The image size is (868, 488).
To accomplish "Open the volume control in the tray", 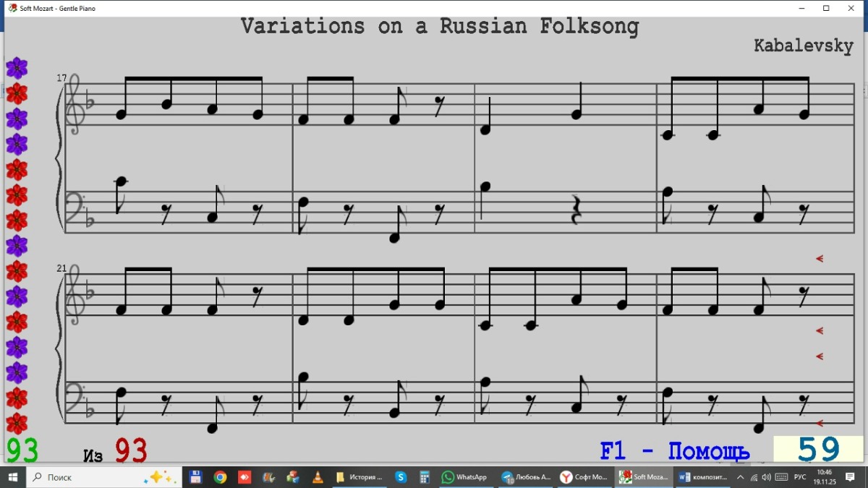I will pyautogui.click(x=767, y=477).
